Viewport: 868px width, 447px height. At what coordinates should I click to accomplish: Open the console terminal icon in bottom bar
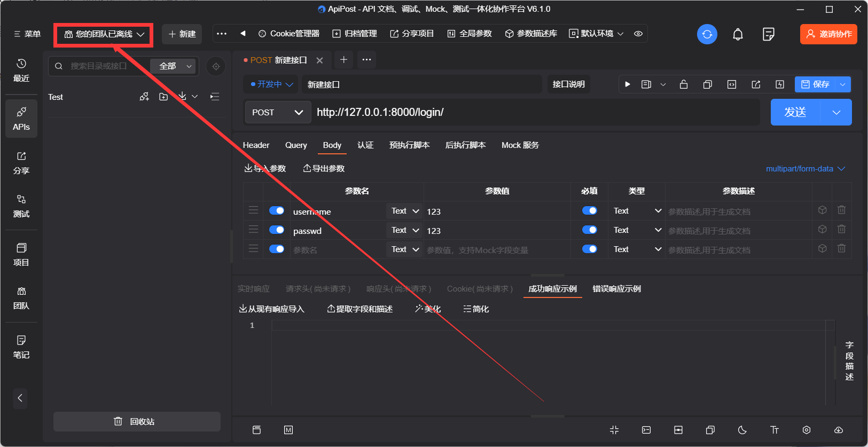[x=646, y=430]
